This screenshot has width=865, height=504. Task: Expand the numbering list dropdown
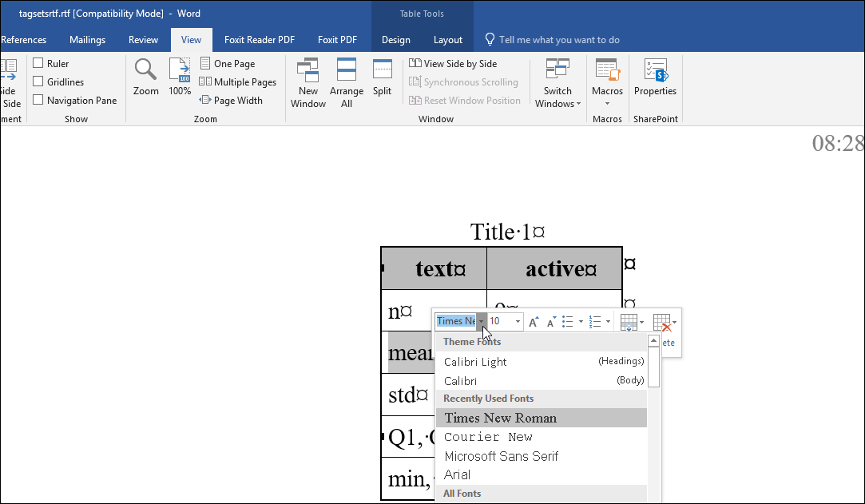point(609,321)
